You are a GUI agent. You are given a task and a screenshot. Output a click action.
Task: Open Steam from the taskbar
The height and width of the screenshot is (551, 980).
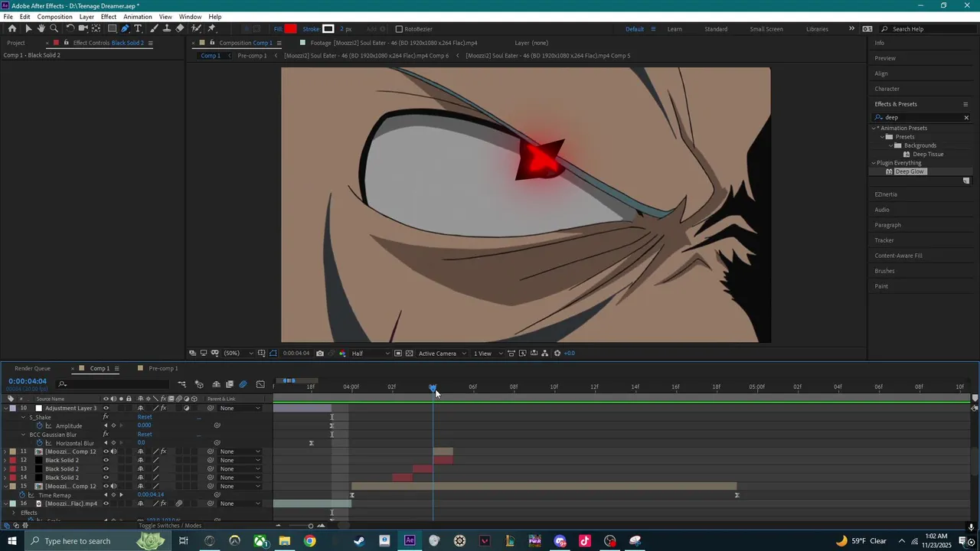tap(359, 541)
